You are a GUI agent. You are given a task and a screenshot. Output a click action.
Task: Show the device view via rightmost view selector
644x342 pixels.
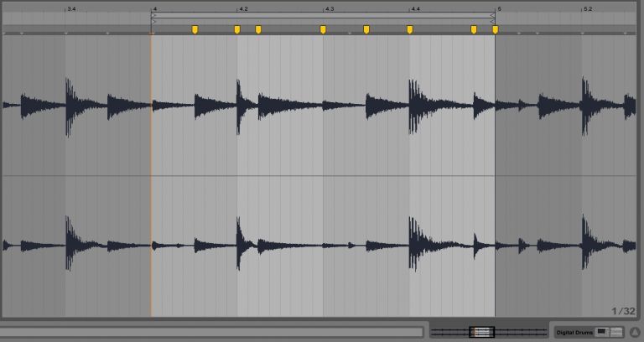click(x=616, y=332)
